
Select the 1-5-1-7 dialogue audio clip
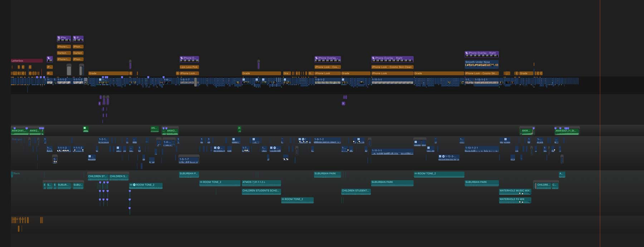pyautogui.click(x=189, y=160)
